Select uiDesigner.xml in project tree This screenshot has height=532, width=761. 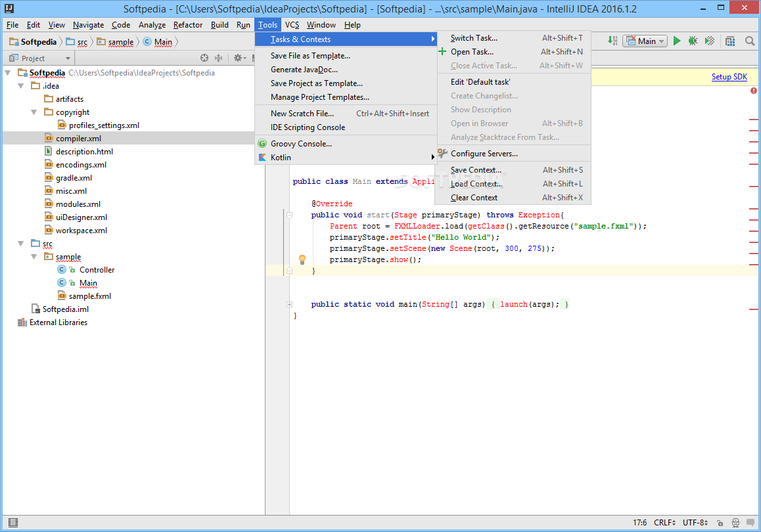[81, 217]
